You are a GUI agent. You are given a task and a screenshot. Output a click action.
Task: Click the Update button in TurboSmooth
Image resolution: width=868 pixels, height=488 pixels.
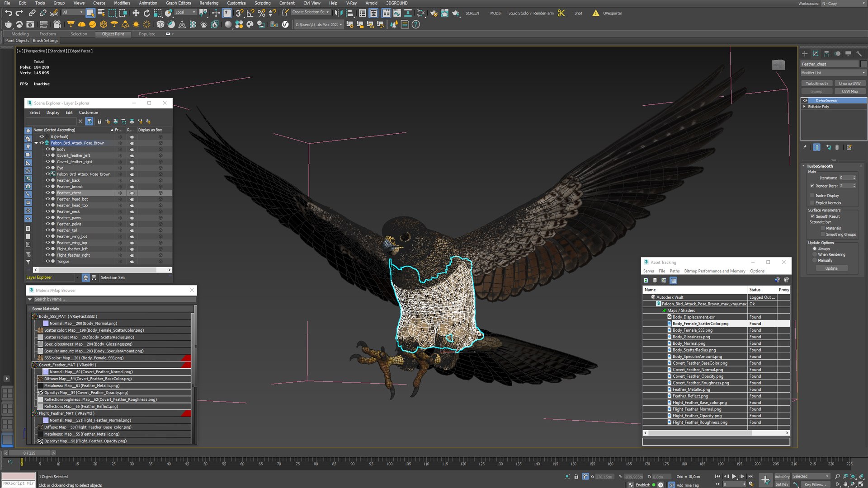[x=831, y=268]
